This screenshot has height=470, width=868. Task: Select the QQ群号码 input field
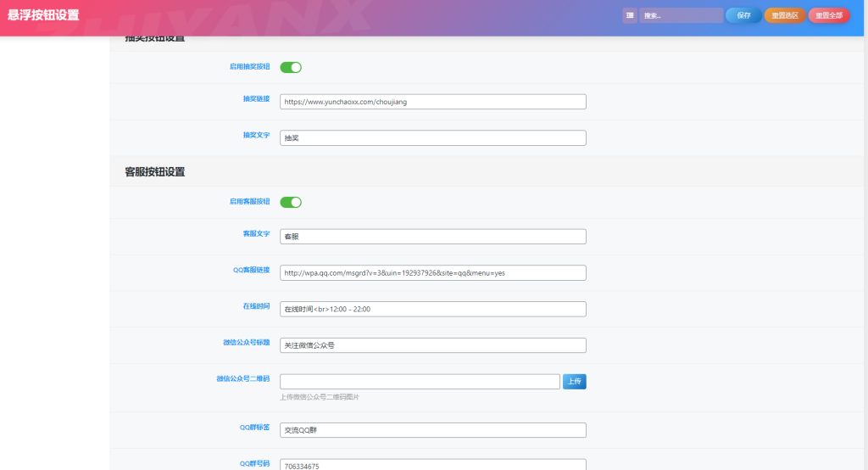click(432, 464)
